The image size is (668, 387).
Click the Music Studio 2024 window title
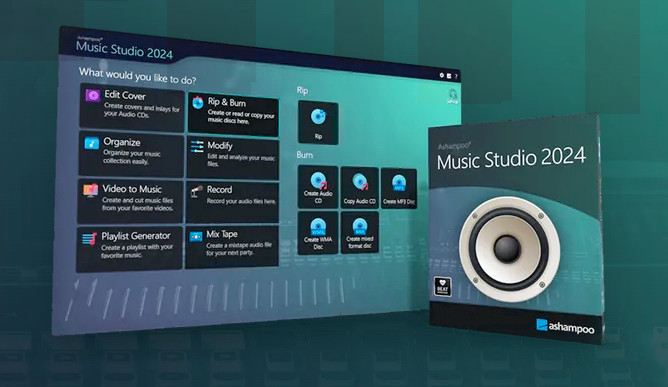coord(124,49)
